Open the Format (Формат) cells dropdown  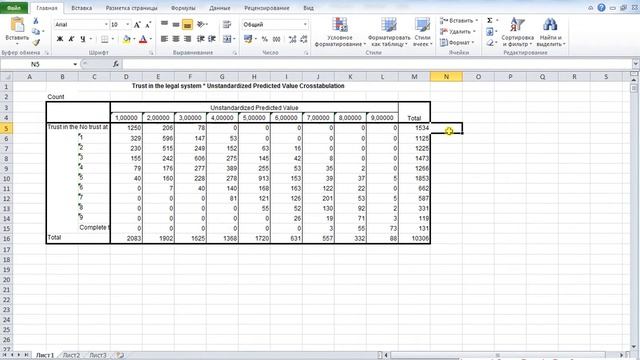coord(458,42)
